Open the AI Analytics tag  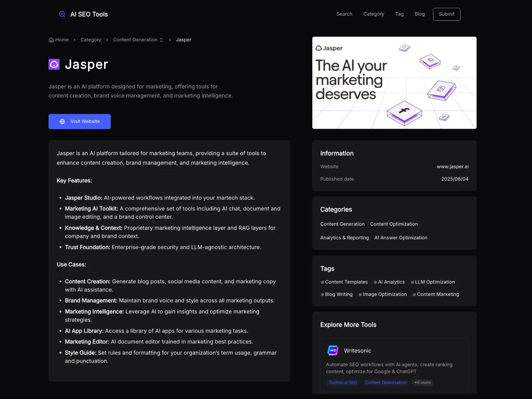click(389, 282)
